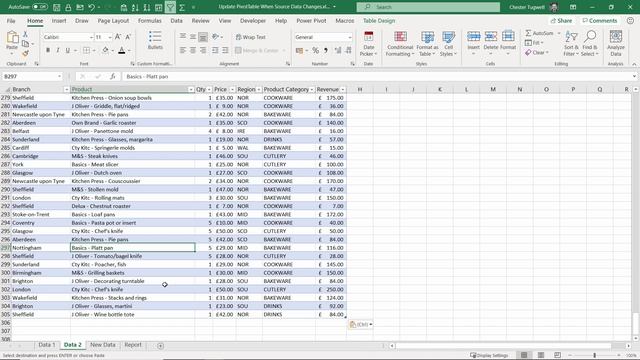The height and width of the screenshot is (360, 640).
Task: Open the File tab
Action: coord(11,20)
